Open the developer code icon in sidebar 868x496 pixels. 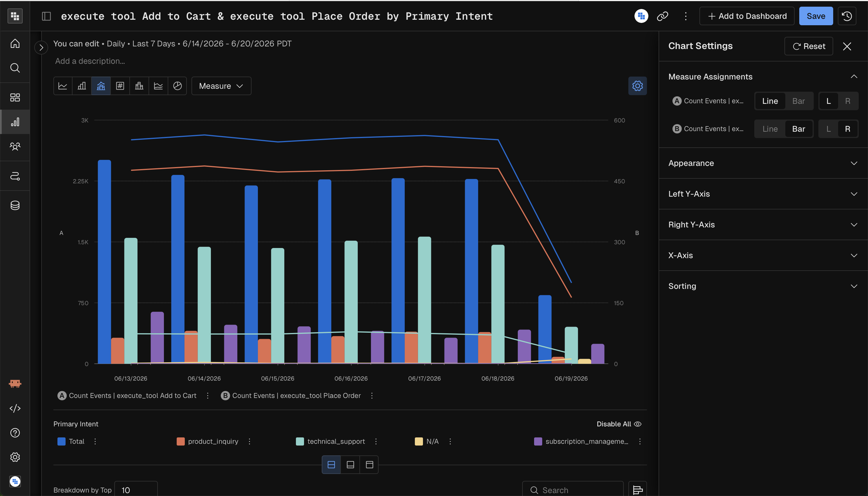(15, 408)
